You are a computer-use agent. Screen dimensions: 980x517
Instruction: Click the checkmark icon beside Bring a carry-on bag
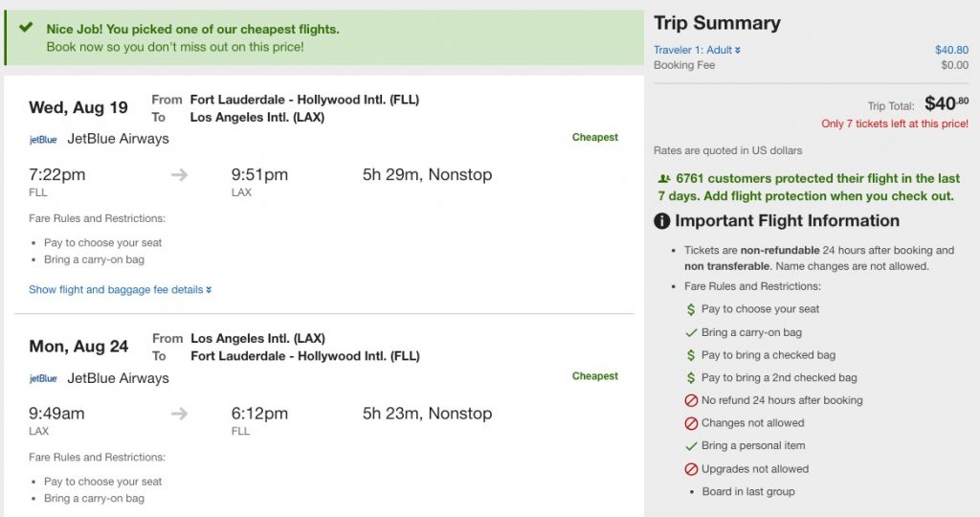pyautogui.click(x=691, y=332)
